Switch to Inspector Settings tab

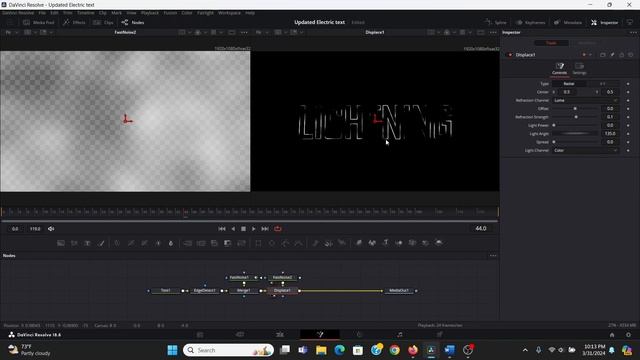tap(579, 68)
